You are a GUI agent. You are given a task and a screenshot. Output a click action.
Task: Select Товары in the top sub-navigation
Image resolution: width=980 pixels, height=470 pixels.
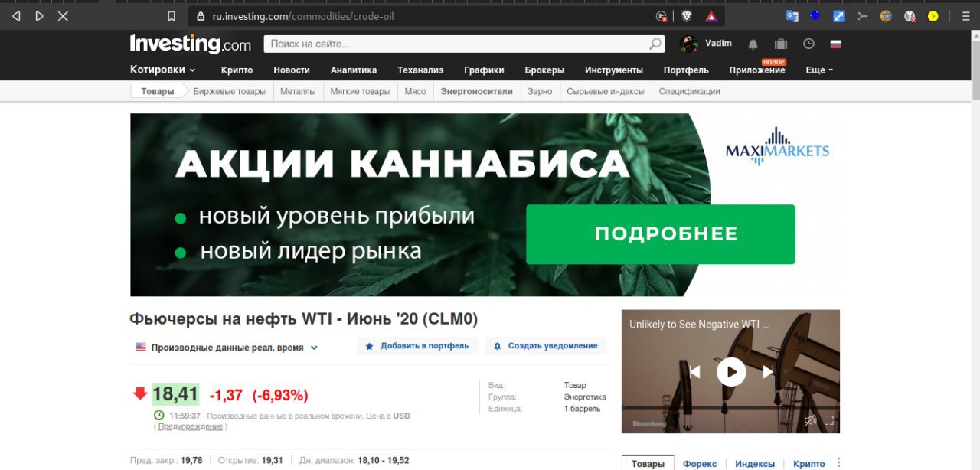158,91
